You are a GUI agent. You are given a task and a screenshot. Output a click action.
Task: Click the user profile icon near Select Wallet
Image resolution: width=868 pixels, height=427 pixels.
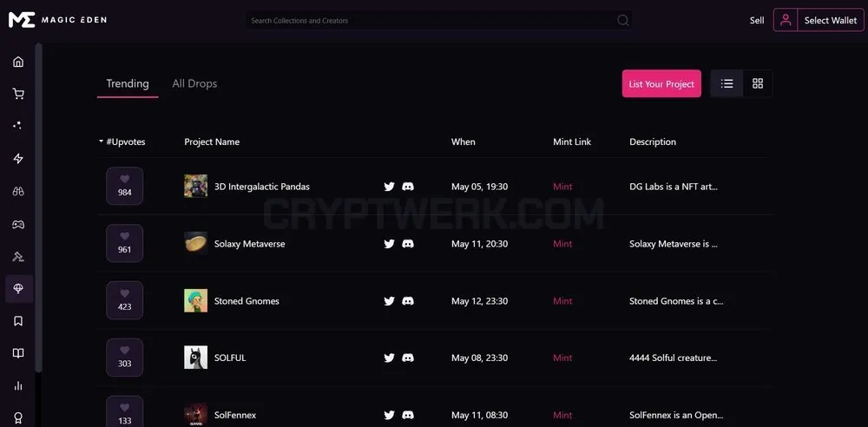pos(785,20)
